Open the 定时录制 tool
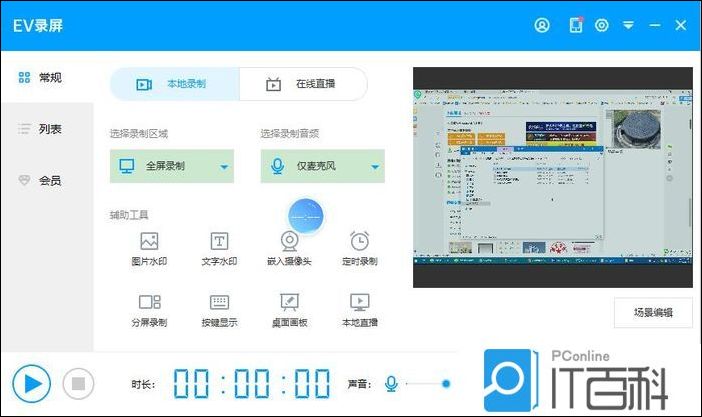Image resolution: width=702 pixels, height=417 pixels. coord(360,249)
